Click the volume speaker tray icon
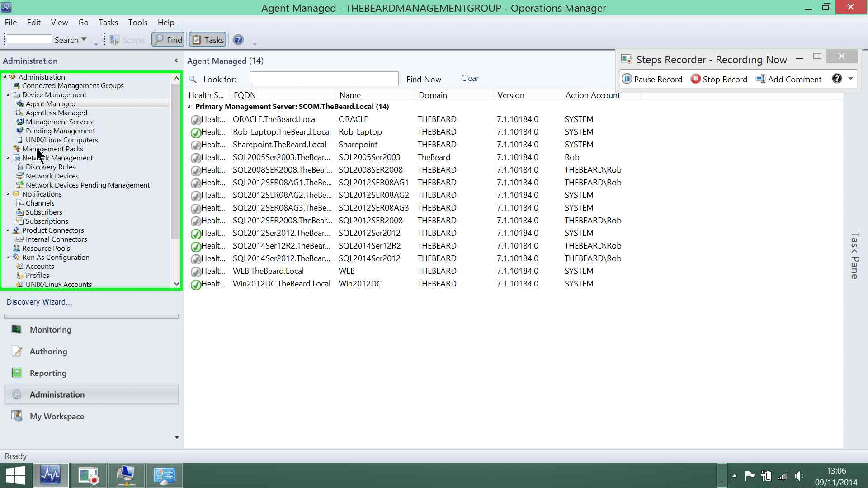Image resolution: width=868 pixels, height=488 pixels. [799, 476]
